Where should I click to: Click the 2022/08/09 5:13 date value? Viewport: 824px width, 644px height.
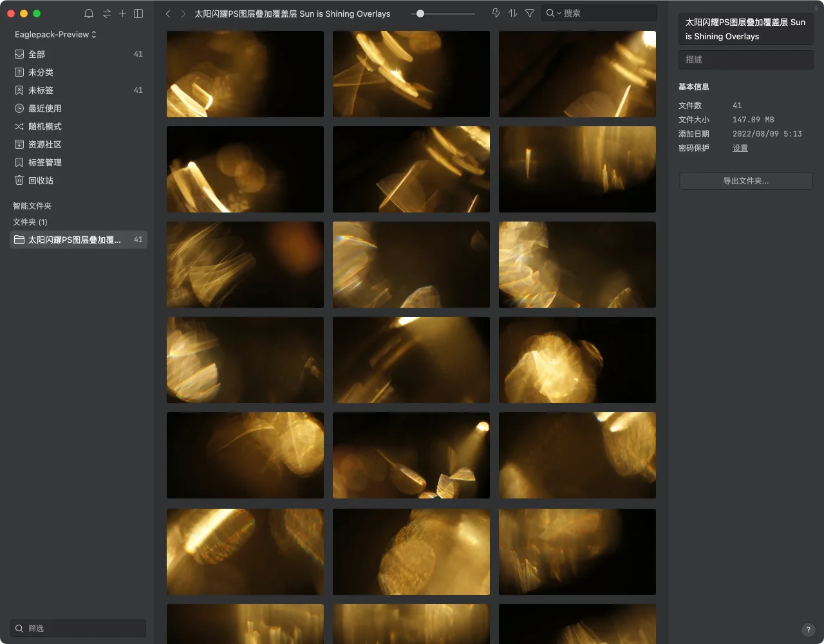coord(767,134)
